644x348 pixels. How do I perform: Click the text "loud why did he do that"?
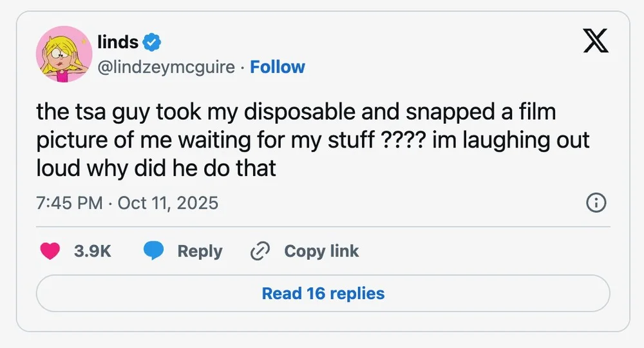156,169
